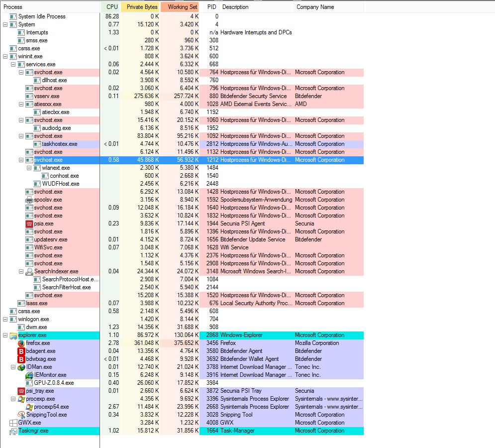Click the psi_tray.exe Secunia icon

[21, 391]
